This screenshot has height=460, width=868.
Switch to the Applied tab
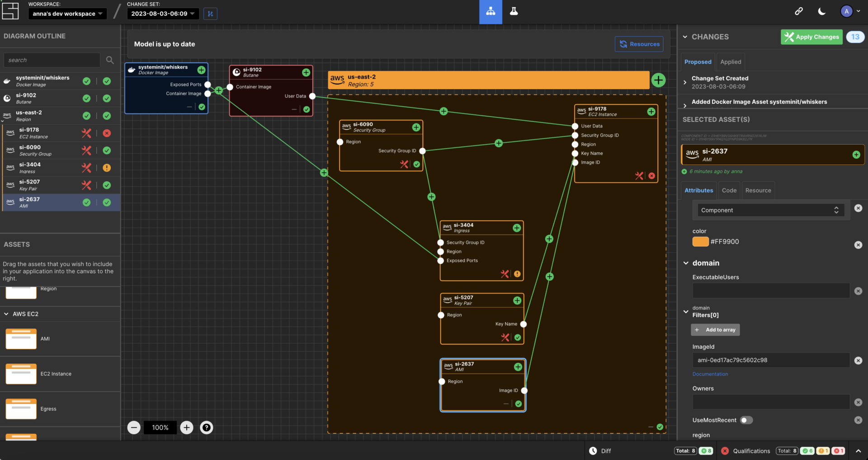click(730, 61)
